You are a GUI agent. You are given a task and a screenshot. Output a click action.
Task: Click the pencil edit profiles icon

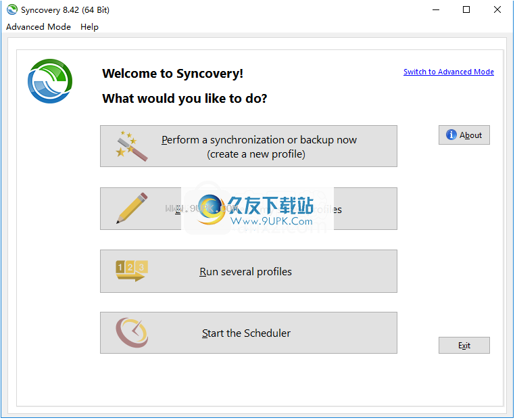(132, 208)
